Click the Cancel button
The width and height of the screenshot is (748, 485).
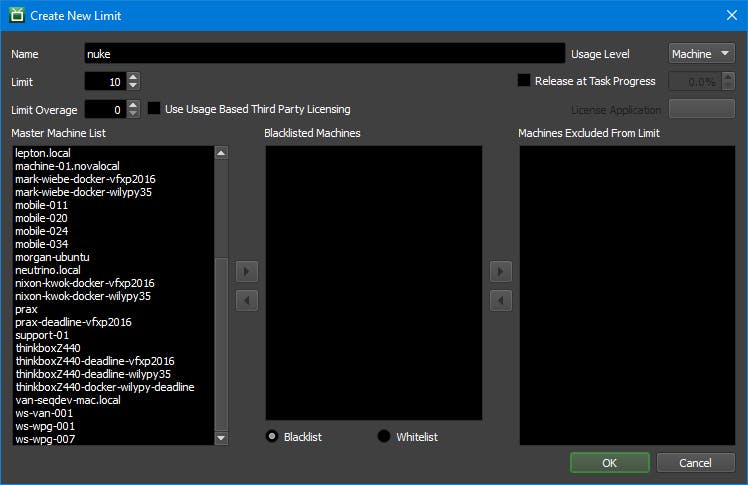696,463
